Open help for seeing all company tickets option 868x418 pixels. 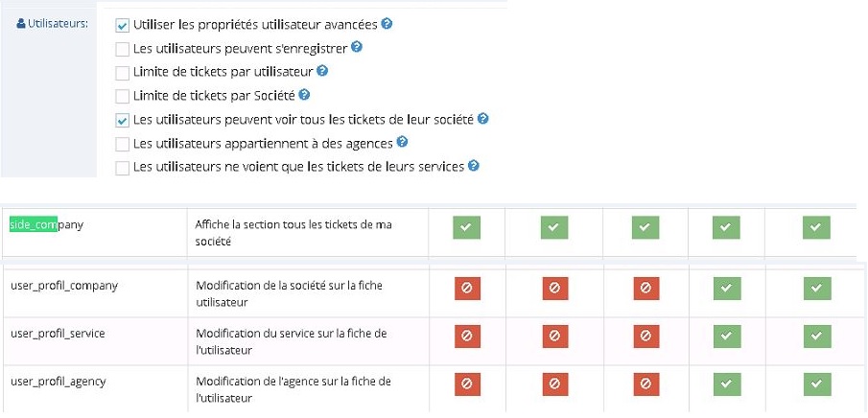(x=482, y=119)
